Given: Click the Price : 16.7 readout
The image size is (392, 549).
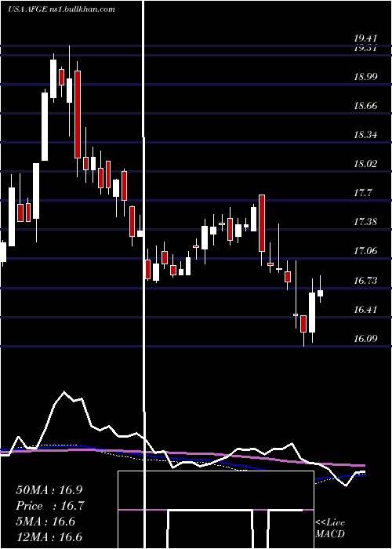Looking at the screenshot, I should coord(51,506).
